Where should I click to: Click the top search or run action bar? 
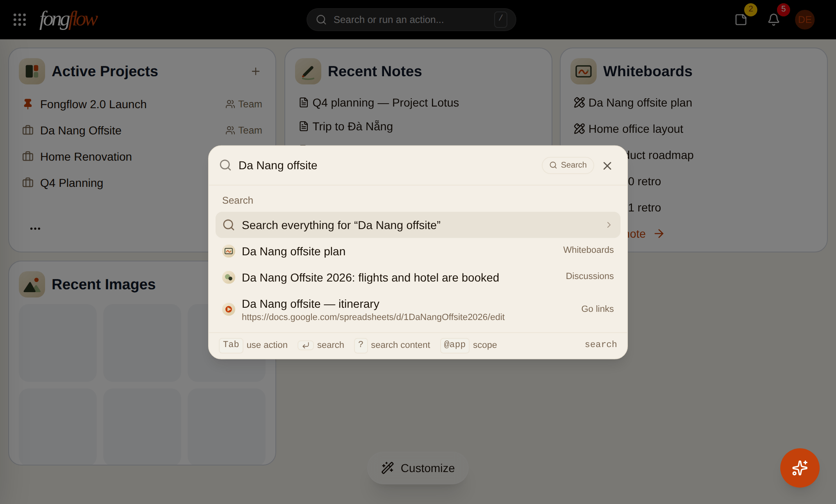[x=411, y=20]
